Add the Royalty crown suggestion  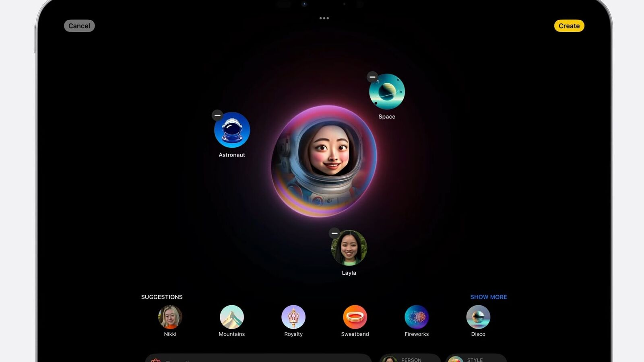(293, 317)
